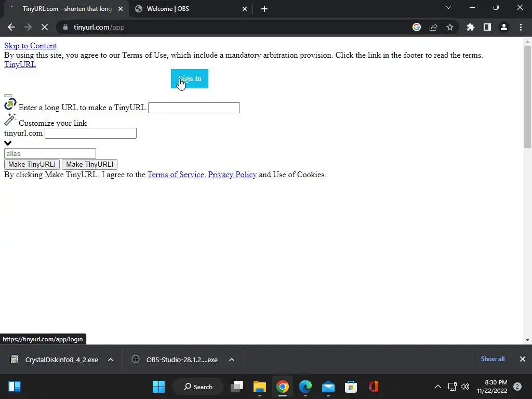Open the Chrome three-dot menu

point(521,27)
